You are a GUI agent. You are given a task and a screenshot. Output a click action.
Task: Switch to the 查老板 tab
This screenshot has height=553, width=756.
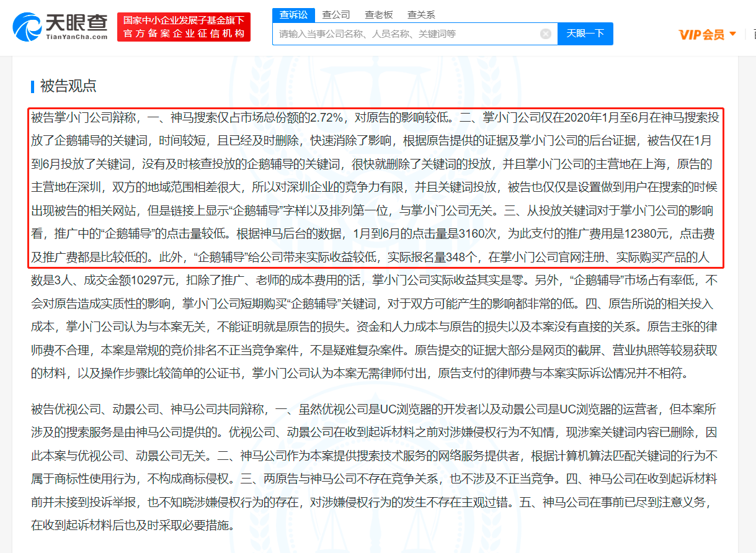pos(378,14)
